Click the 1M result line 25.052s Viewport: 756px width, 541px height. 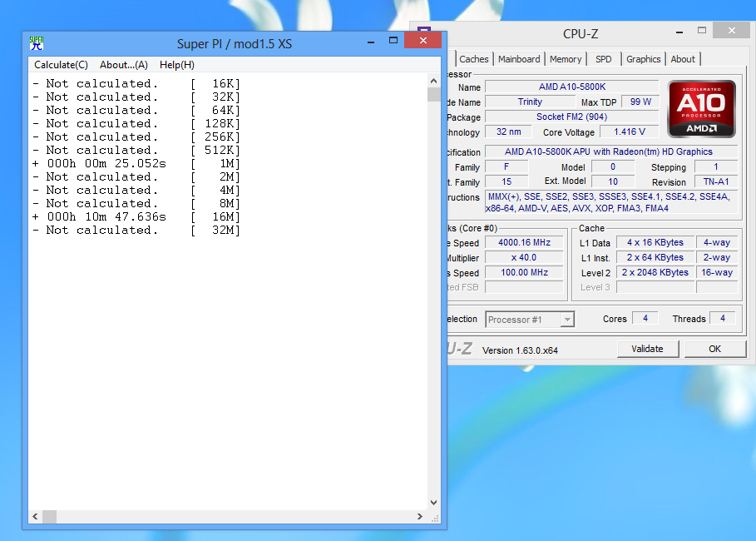coord(136,164)
